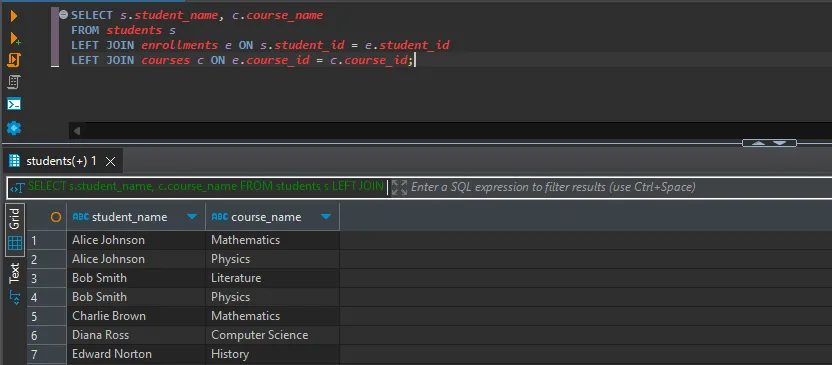Open the student_name column filter dropdown
This screenshot has width=832, height=365.
coord(192,216)
